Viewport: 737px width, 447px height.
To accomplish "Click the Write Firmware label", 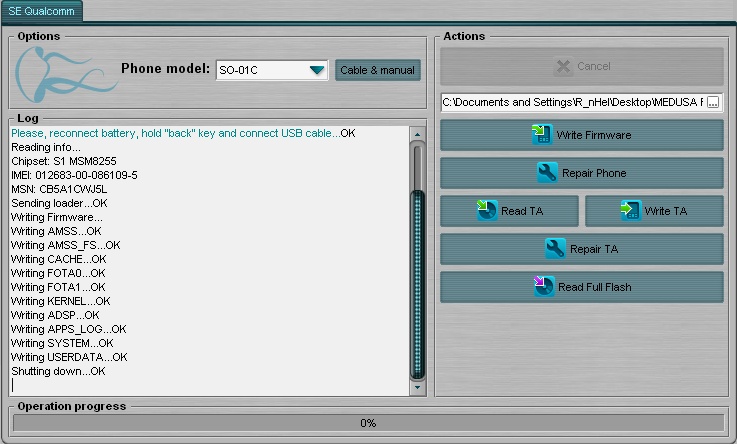I will [594, 135].
